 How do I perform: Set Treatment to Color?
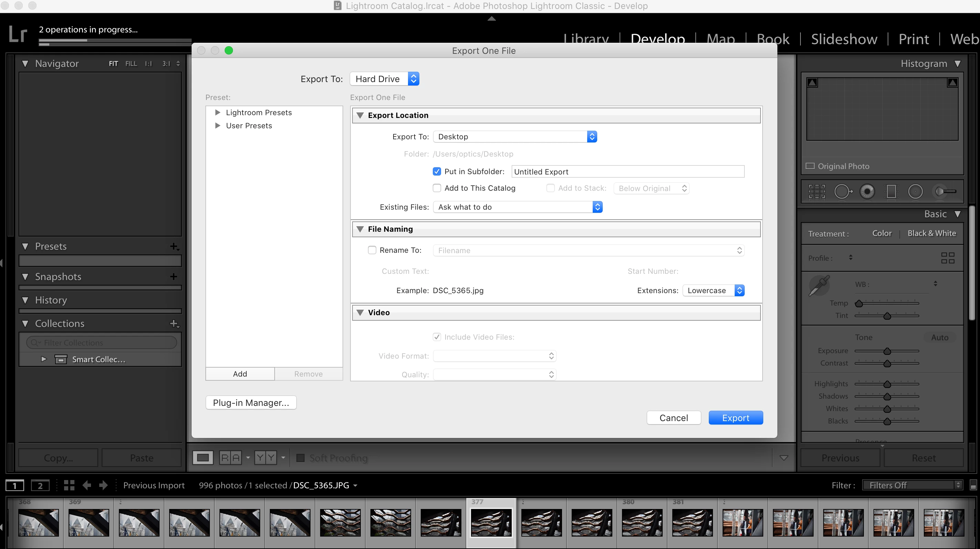click(882, 233)
